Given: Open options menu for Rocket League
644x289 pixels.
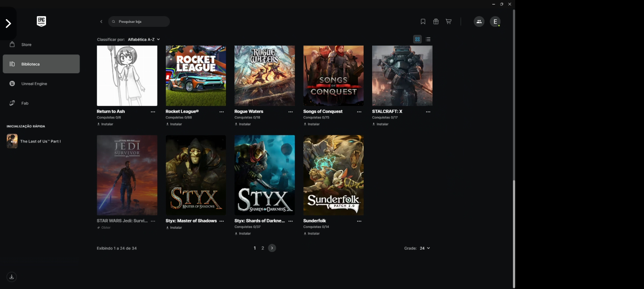Looking at the screenshot, I should tap(222, 112).
